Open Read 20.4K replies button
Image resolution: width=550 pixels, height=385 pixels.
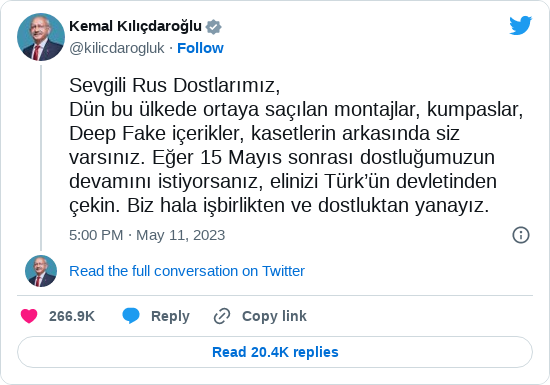[x=275, y=352]
